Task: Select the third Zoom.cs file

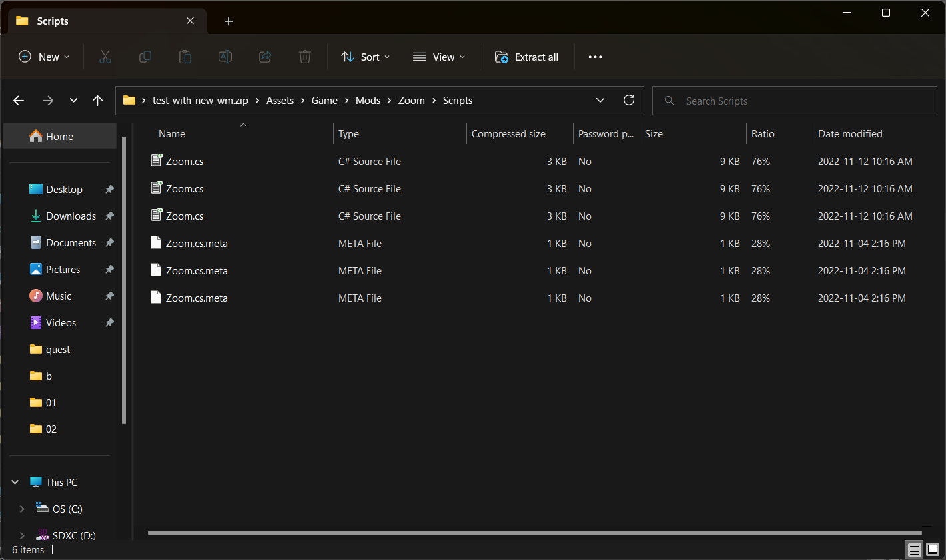Action: pos(185,216)
